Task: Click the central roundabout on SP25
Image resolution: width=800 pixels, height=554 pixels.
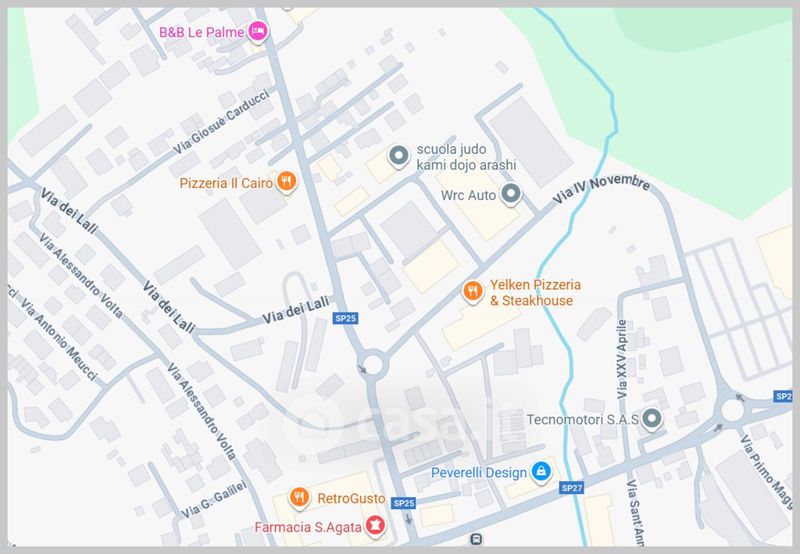Action: coord(373,364)
